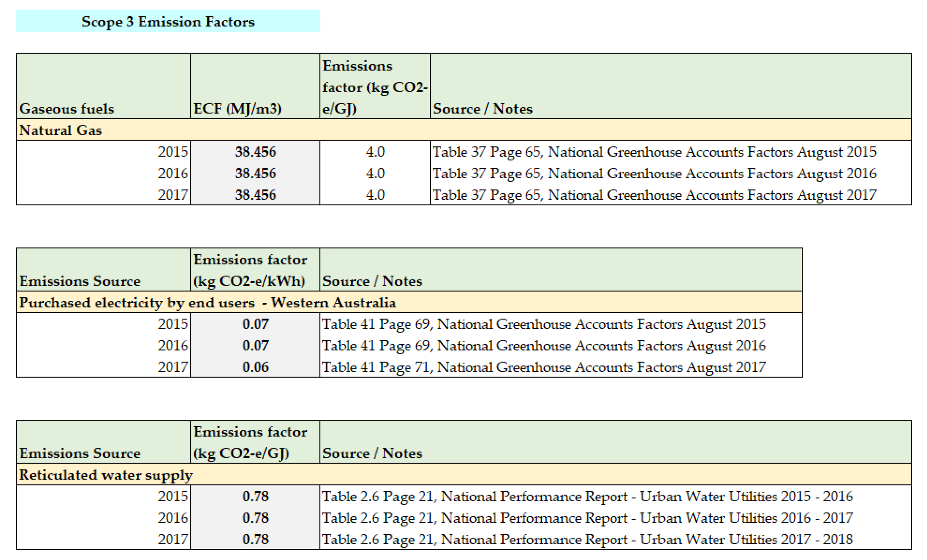Select electricity 2015 factor 0.07
Viewport: 927px width, 560px height.
255,324
